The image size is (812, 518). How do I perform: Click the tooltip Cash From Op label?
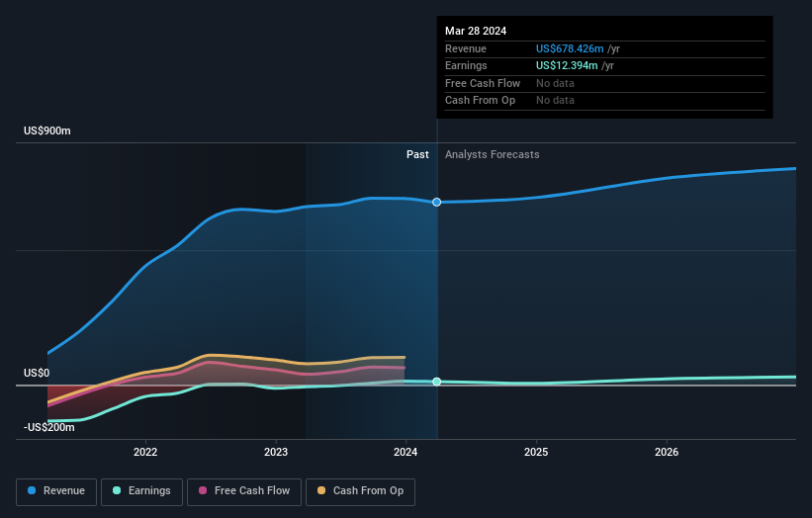480,101
